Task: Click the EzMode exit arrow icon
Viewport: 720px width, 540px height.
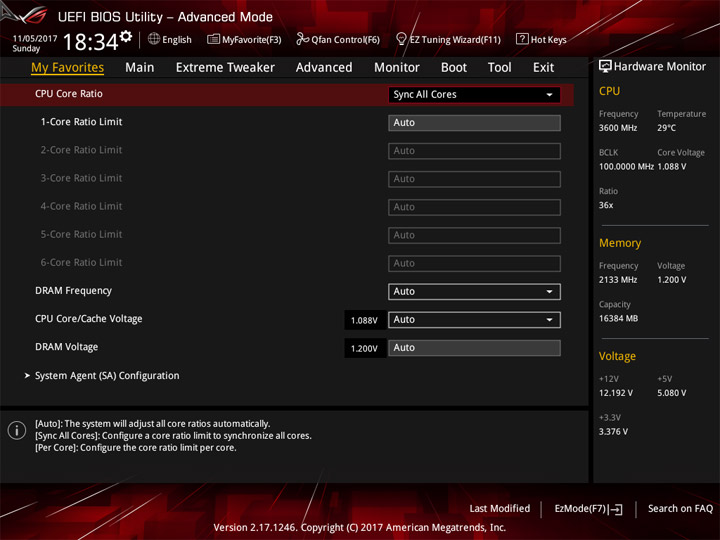Action: (x=616, y=509)
